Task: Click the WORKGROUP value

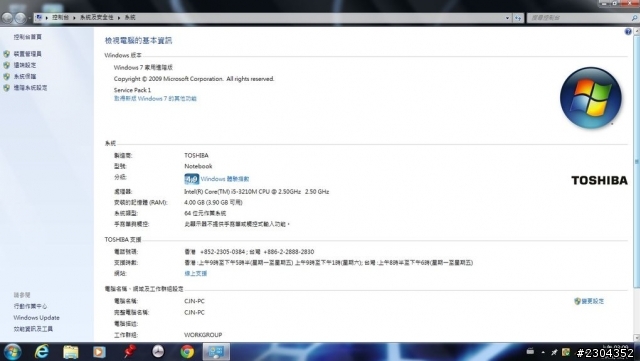Action: click(203, 335)
